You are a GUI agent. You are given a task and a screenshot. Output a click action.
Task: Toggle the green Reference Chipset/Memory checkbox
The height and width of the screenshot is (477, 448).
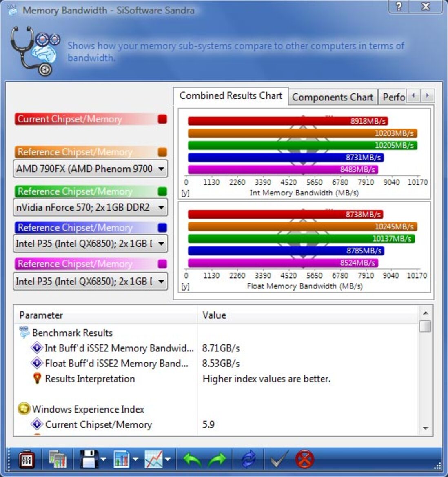tap(162, 191)
